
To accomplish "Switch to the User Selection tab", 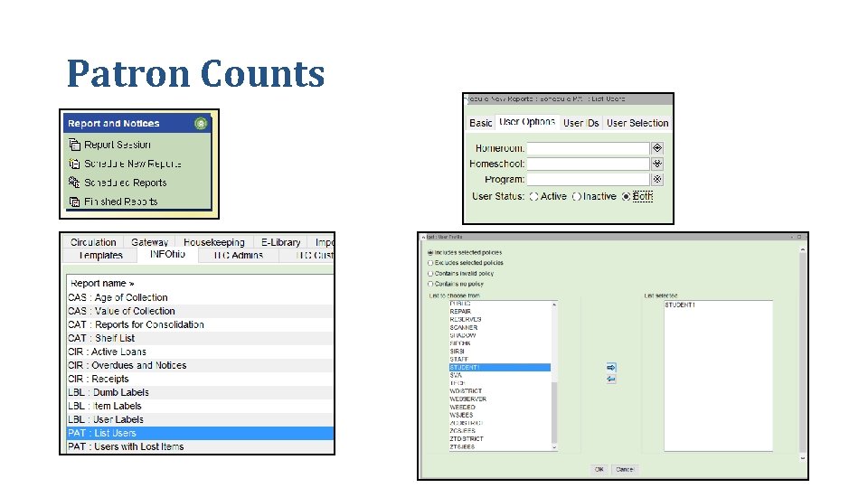I will [637, 123].
